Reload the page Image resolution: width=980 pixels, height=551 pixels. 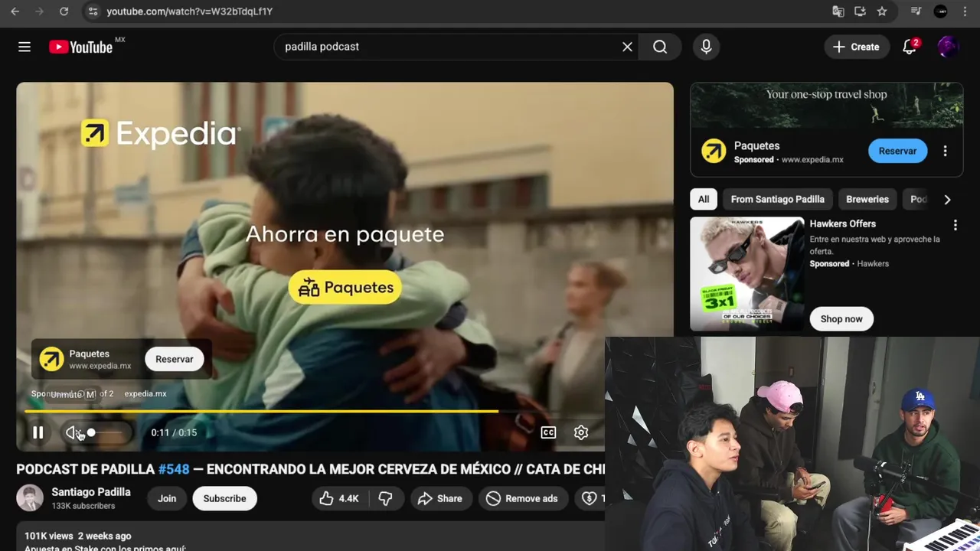coord(64,11)
